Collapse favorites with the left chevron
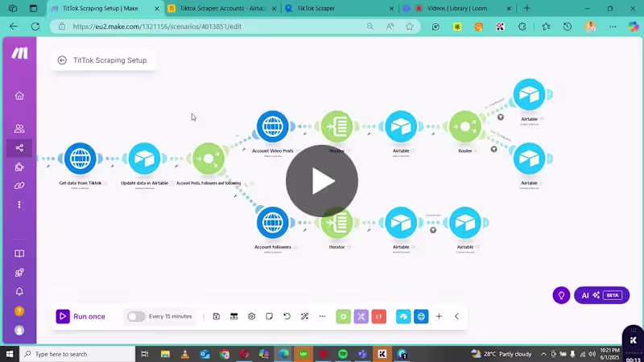The image size is (644, 362). [456, 316]
